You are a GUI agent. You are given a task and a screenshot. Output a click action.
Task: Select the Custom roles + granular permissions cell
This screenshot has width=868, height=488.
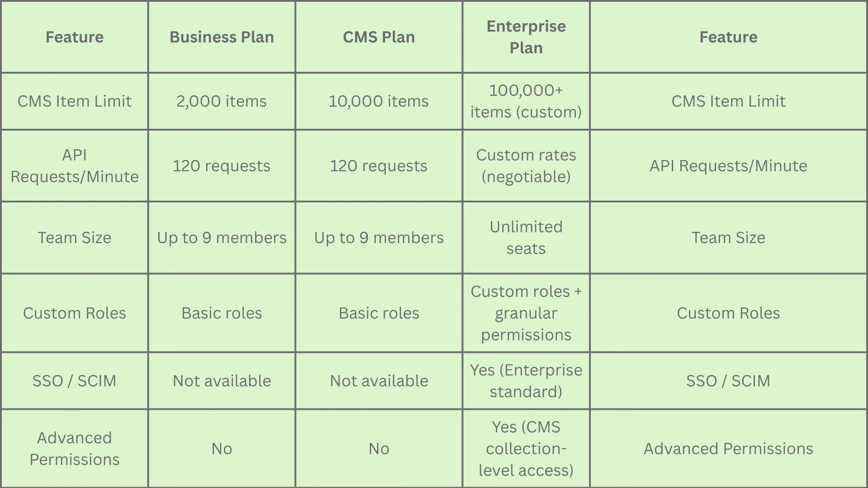pyautogui.click(x=526, y=313)
